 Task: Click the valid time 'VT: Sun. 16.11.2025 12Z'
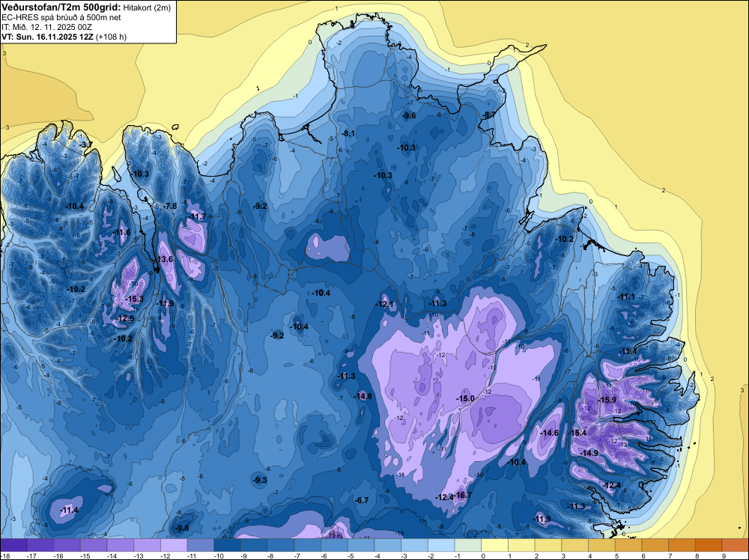48,37
